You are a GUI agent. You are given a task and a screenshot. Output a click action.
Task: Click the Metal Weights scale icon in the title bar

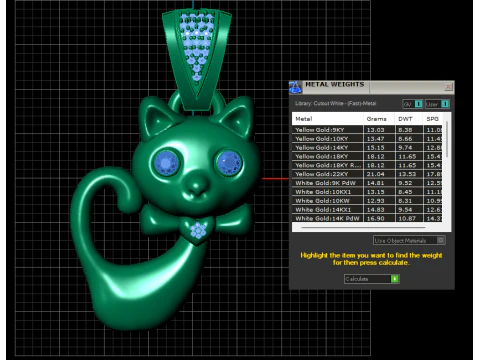295,87
